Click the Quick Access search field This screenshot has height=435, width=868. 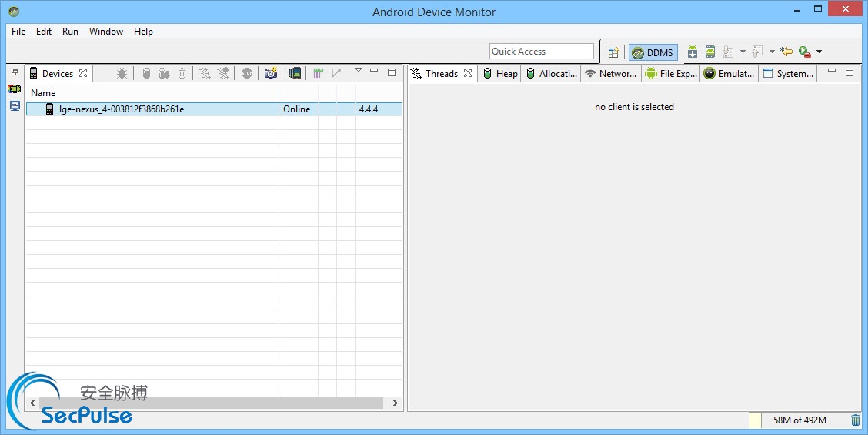point(542,51)
